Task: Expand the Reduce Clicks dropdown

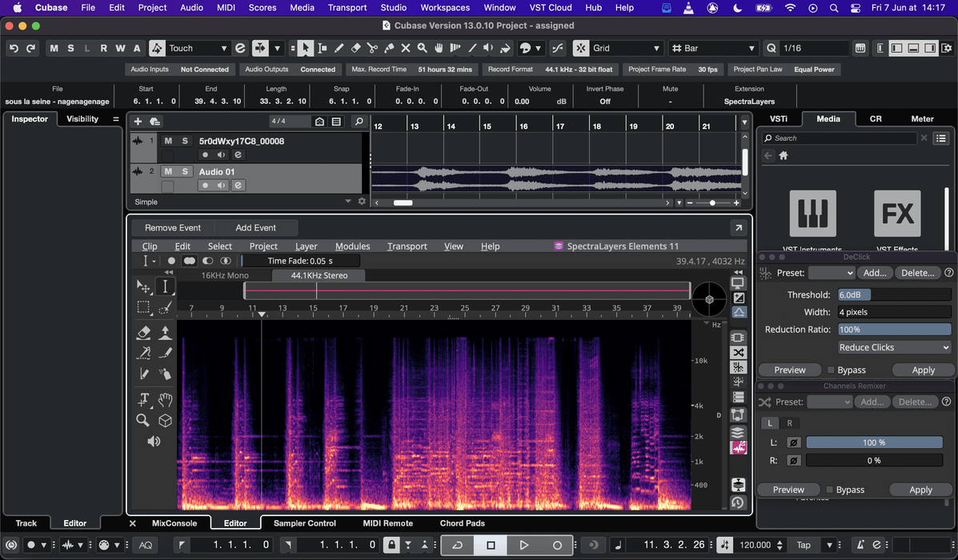Action: click(x=894, y=347)
